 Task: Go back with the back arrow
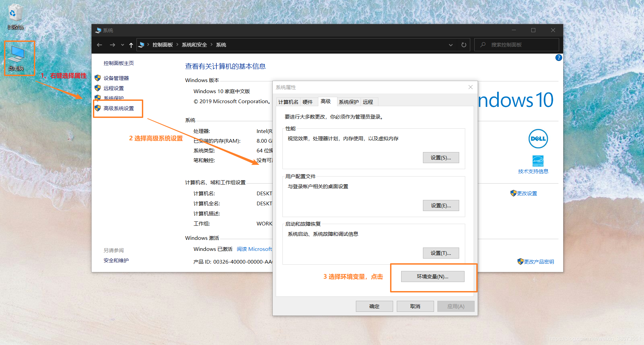pyautogui.click(x=99, y=45)
